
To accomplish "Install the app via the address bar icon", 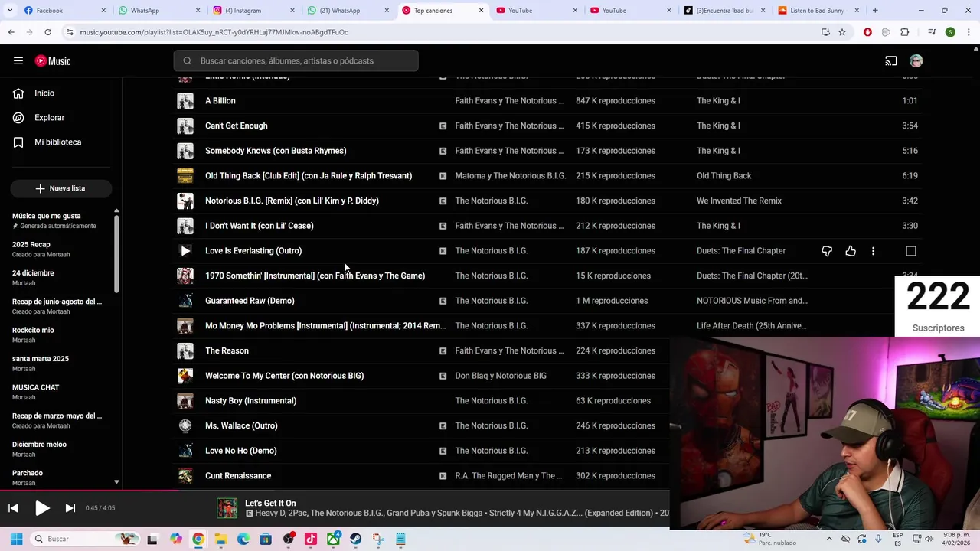I will click(825, 32).
